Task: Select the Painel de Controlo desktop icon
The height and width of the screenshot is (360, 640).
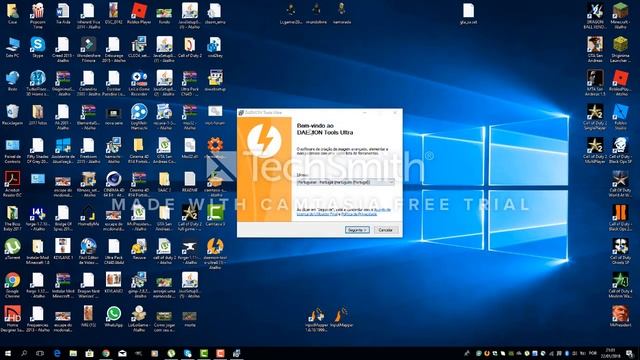Action: click(12, 151)
